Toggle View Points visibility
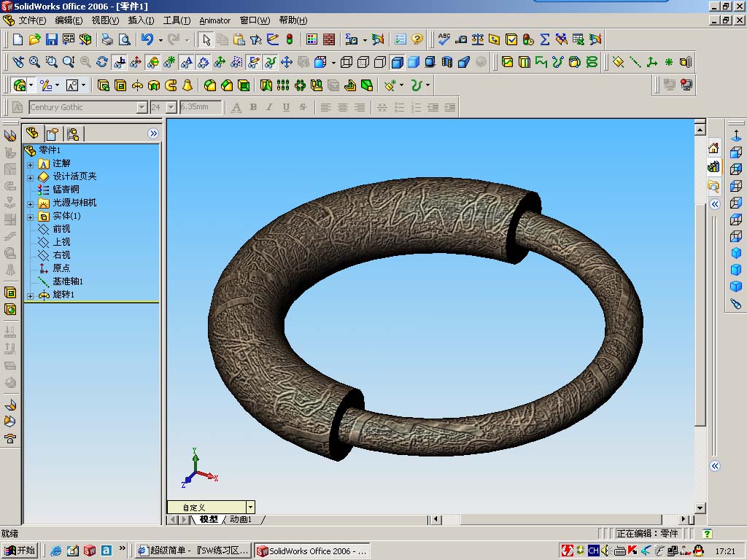This screenshot has width=747, height=560. tap(169, 62)
